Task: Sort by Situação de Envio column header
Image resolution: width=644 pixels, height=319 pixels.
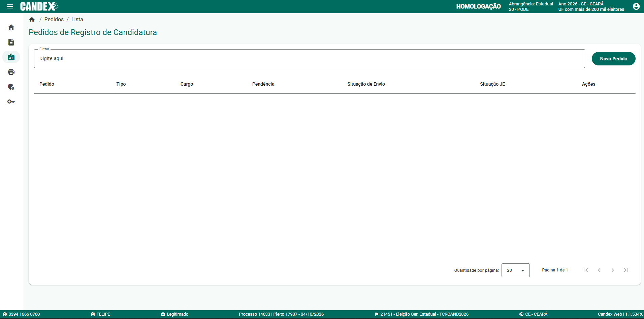Action: click(x=366, y=84)
